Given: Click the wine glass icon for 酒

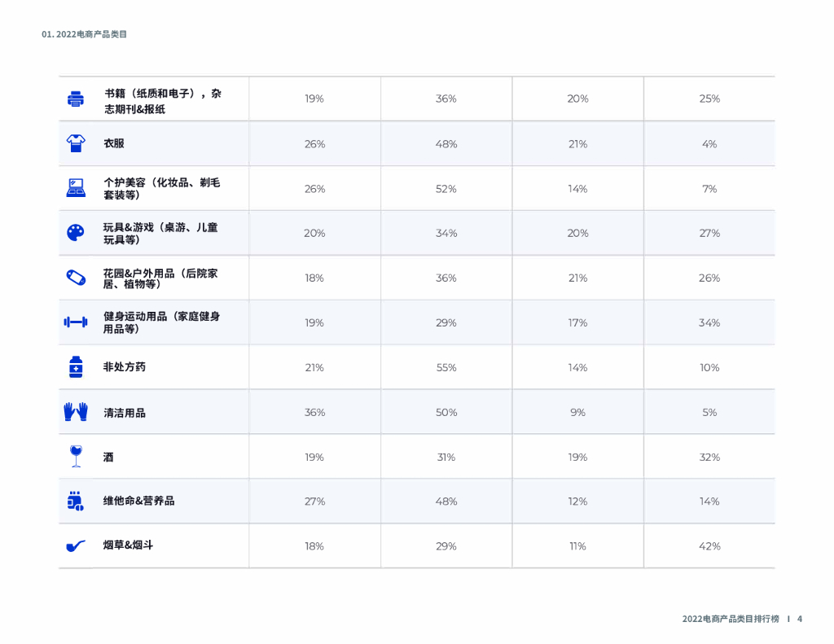Looking at the screenshot, I should point(77,456).
